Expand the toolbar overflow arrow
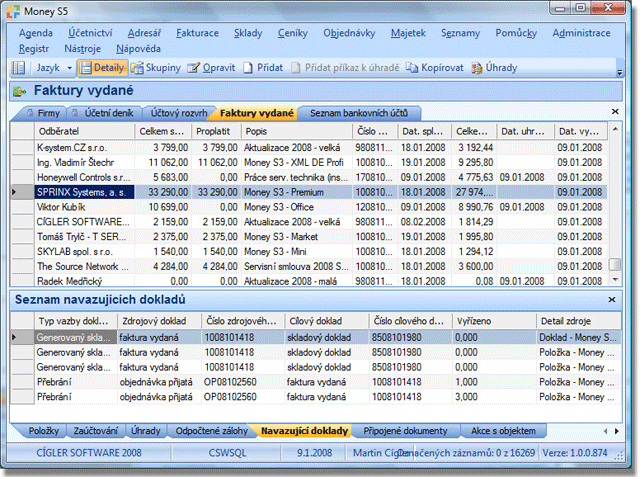Viewport: 640px width, 477px height. [x=619, y=73]
